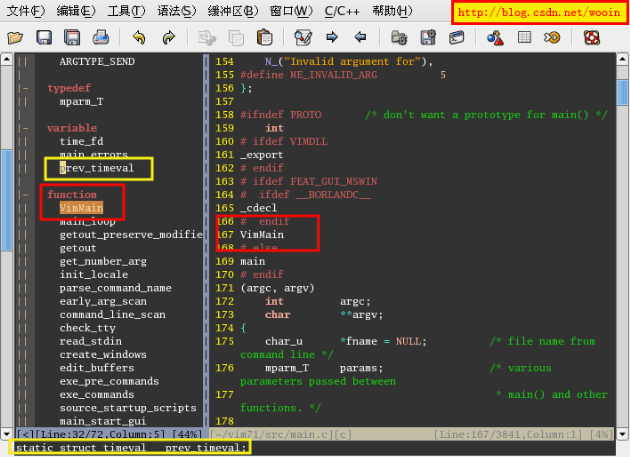Screen dimensions: 630x457
Task: Select the ARGTYPE_SEND tag
Action: pos(97,61)
